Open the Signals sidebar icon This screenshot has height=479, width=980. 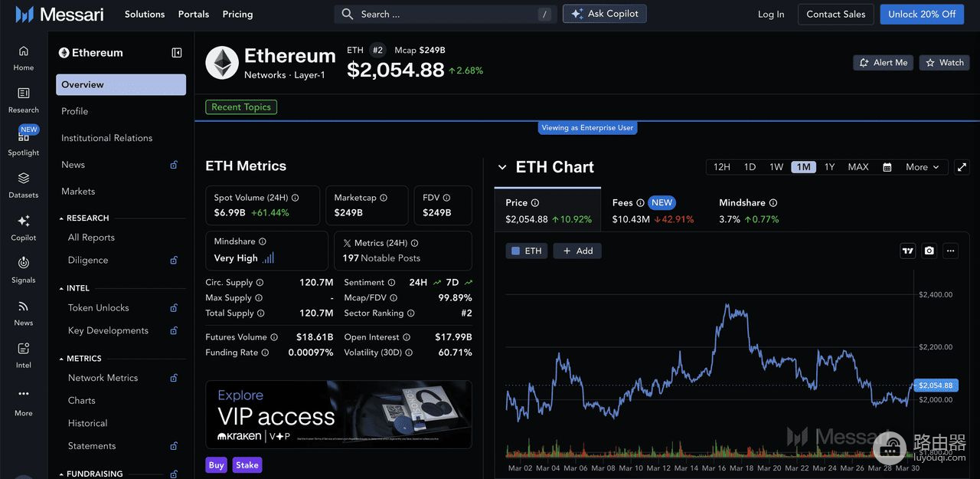[x=24, y=263]
